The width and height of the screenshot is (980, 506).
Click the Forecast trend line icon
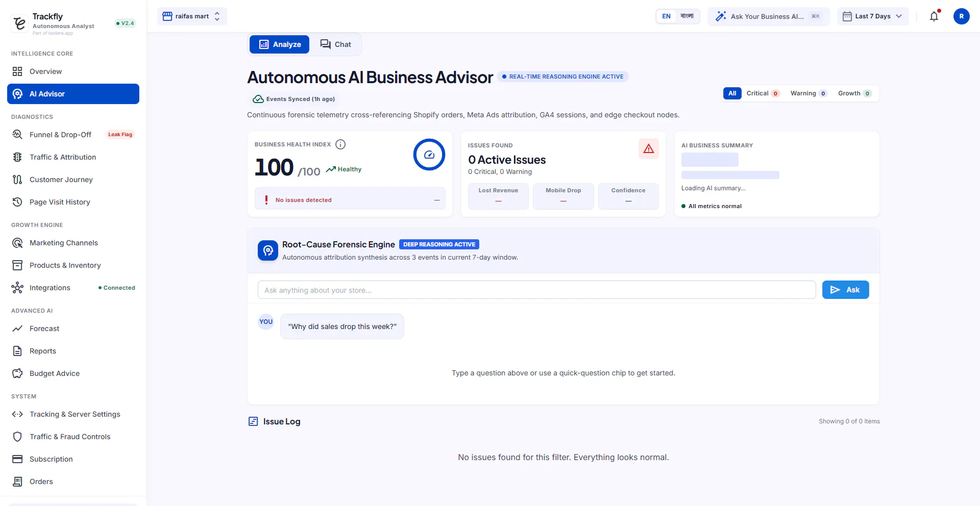pos(17,328)
